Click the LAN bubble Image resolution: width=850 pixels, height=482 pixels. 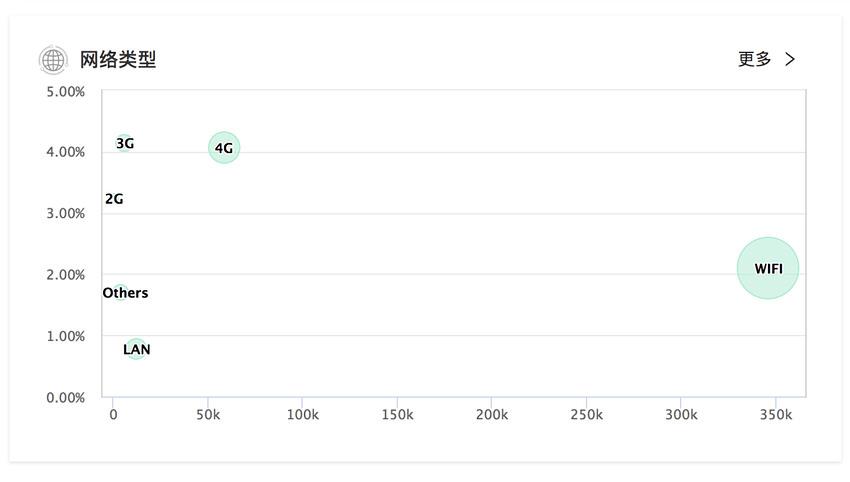point(136,349)
